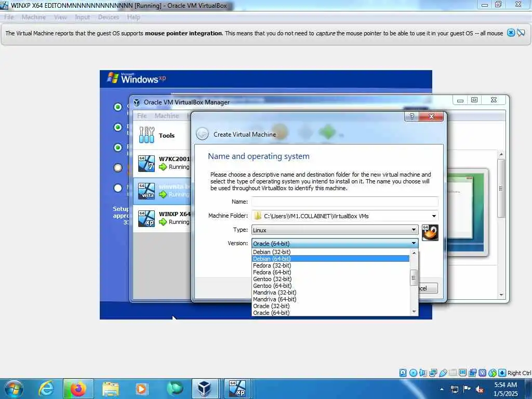This screenshot has height=399, width=532.
Task: Click the hard disk activity status icon
Action: (x=403, y=373)
